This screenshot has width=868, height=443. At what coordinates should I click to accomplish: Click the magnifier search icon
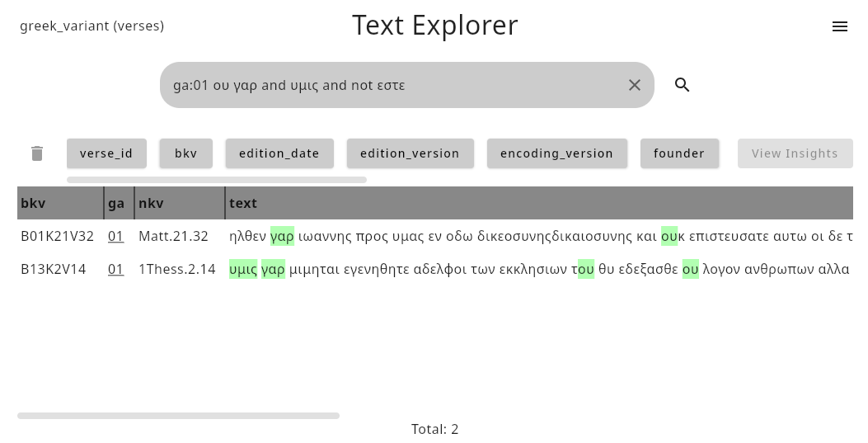pos(682,85)
